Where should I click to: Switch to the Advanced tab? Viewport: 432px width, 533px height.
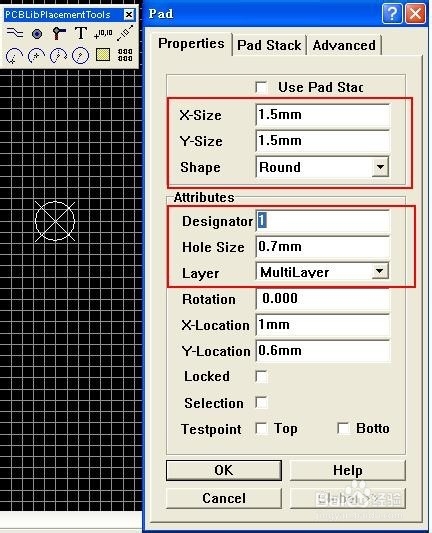click(344, 45)
